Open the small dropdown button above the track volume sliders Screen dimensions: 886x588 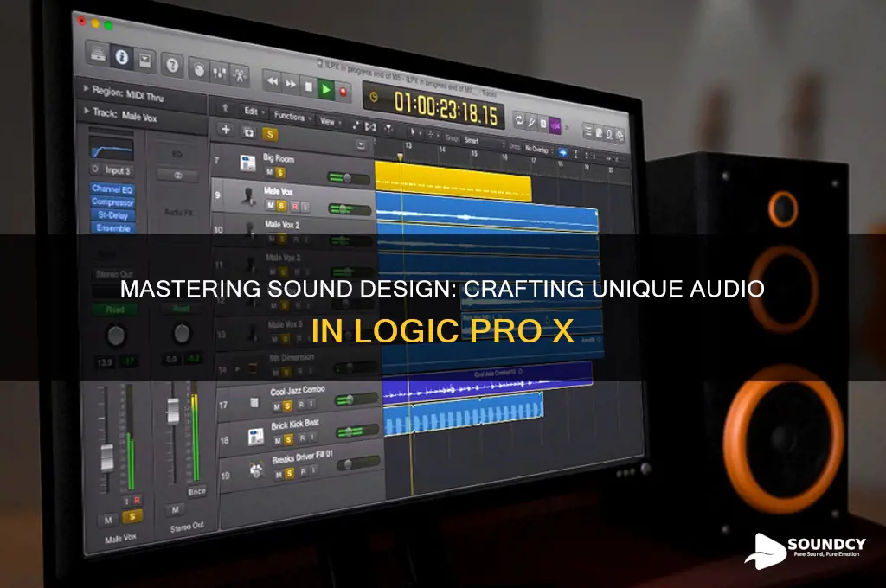pos(361,146)
